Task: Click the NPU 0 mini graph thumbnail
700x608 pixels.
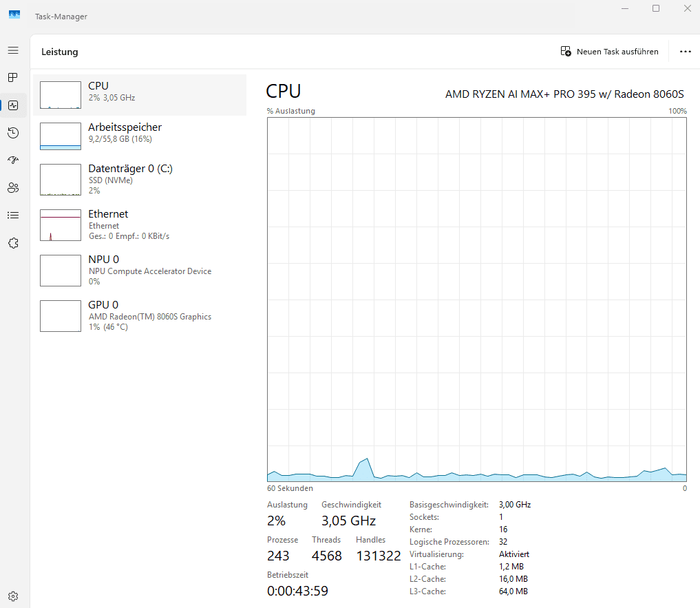Action: click(61, 271)
